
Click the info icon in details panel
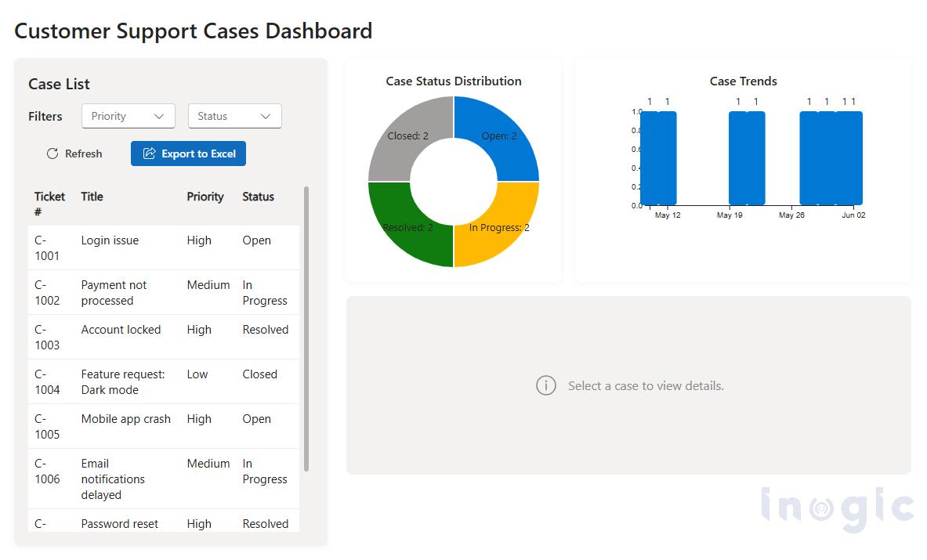(x=546, y=385)
